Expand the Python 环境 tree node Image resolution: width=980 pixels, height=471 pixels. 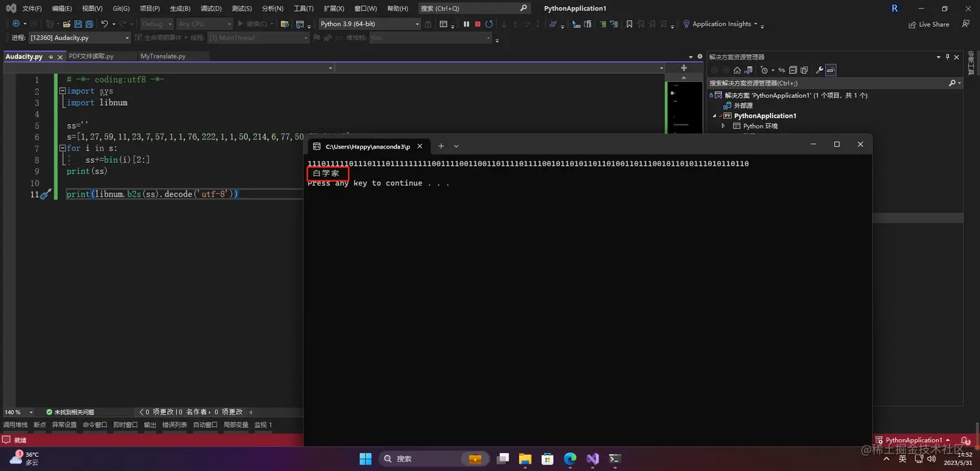click(x=723, y=126)
